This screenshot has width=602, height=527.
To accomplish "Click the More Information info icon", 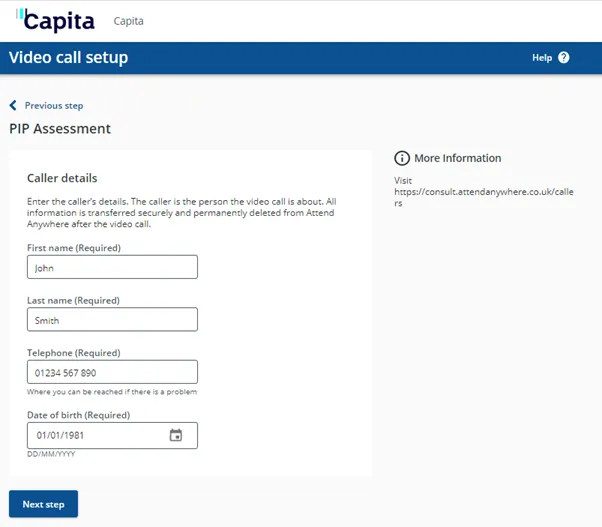I will (x=402, y=158).
